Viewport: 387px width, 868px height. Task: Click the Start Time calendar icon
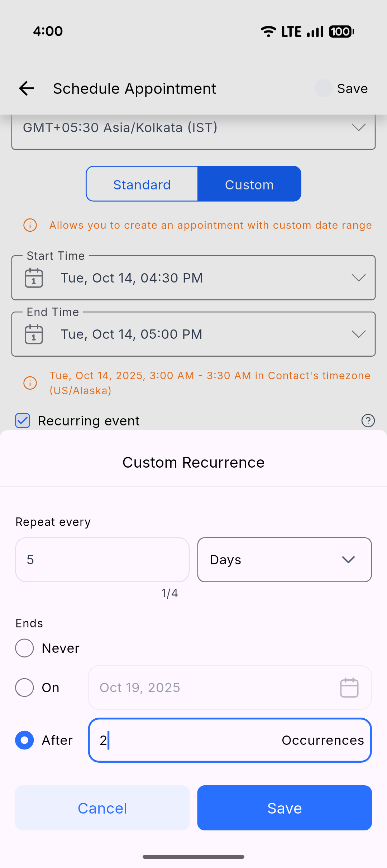tap(34, 278)
